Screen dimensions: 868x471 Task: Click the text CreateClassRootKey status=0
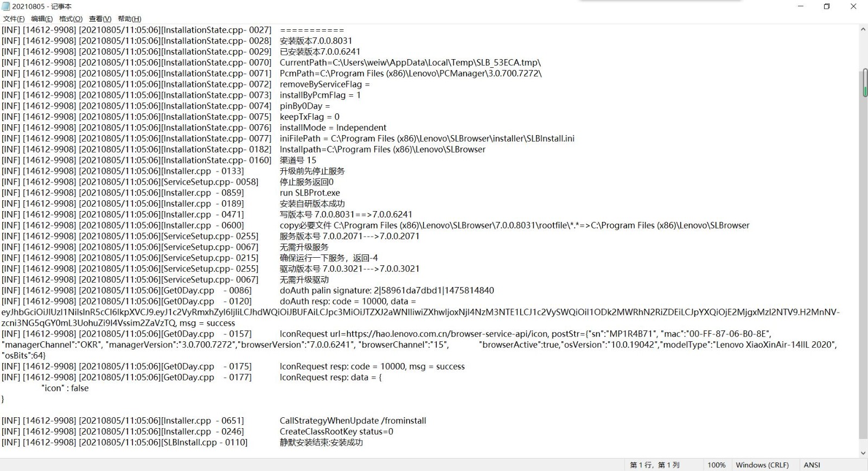[336, 431]
